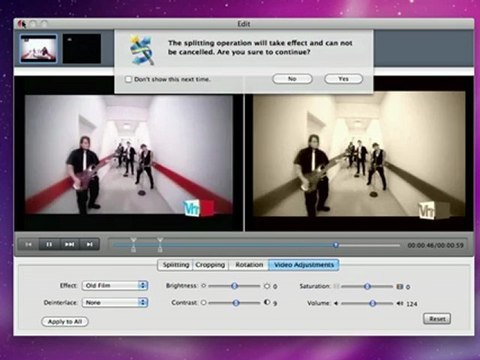Open the Effect dropdown showing Old Film
480x360 pixels.
point(115,286)
